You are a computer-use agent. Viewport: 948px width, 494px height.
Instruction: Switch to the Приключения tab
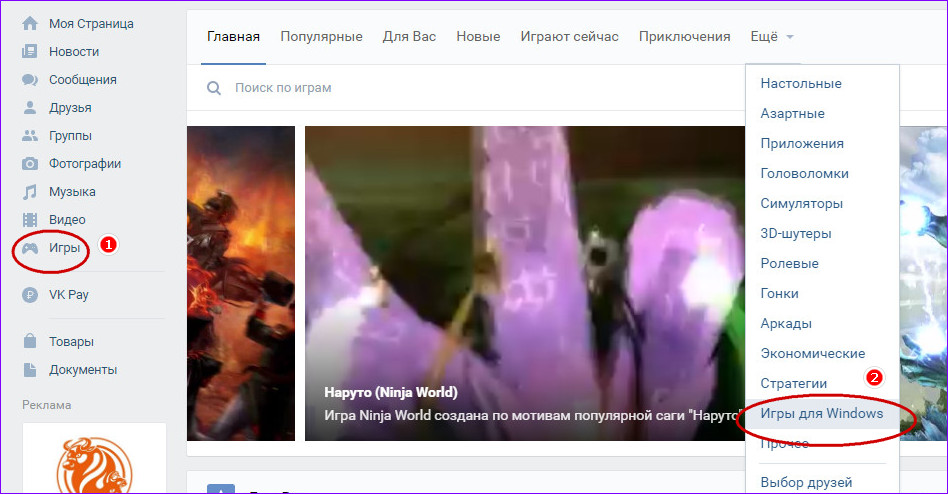tap(684, 37)
